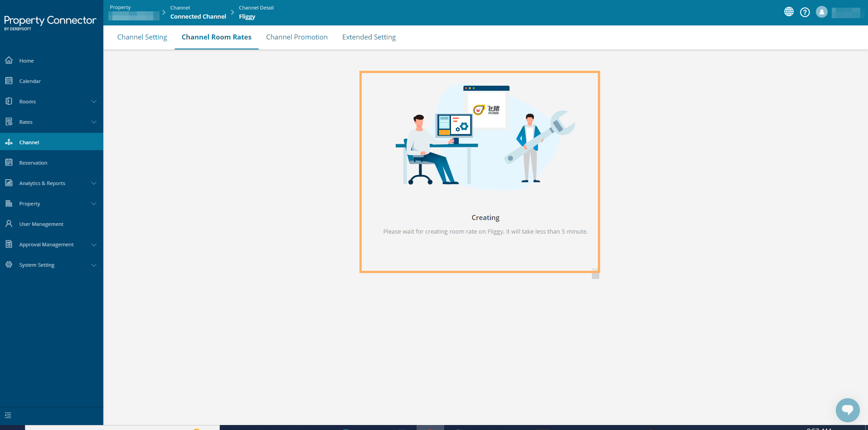
Task: Open the Channel Promotion tab
Action: [297, 37]
